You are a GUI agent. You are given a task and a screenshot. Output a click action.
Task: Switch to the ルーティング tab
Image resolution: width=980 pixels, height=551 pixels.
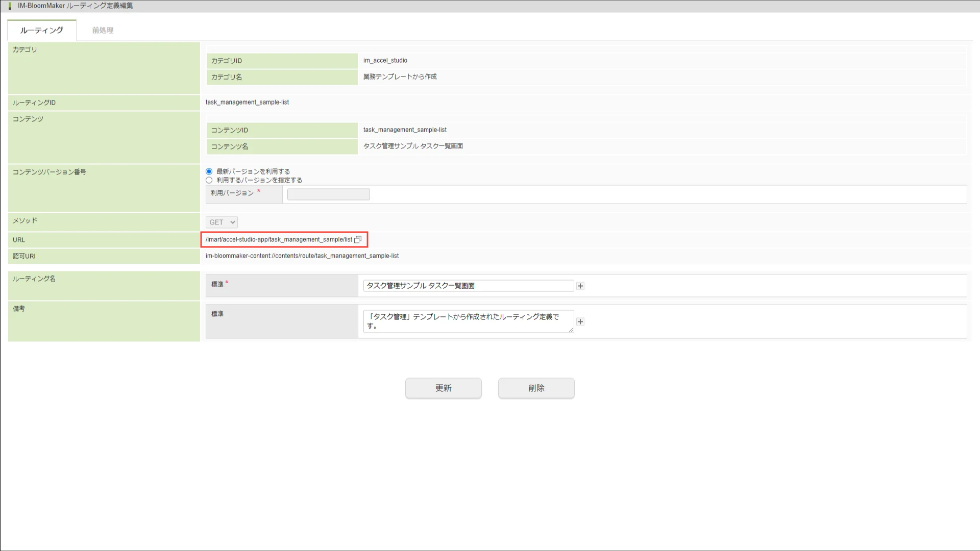(42, 31)
